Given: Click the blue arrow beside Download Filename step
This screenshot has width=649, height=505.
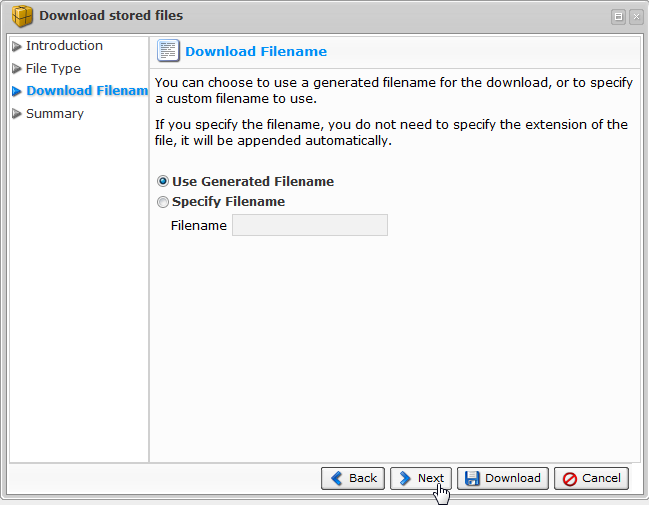Looking at the screenshot, I should (x=17, y=91).
